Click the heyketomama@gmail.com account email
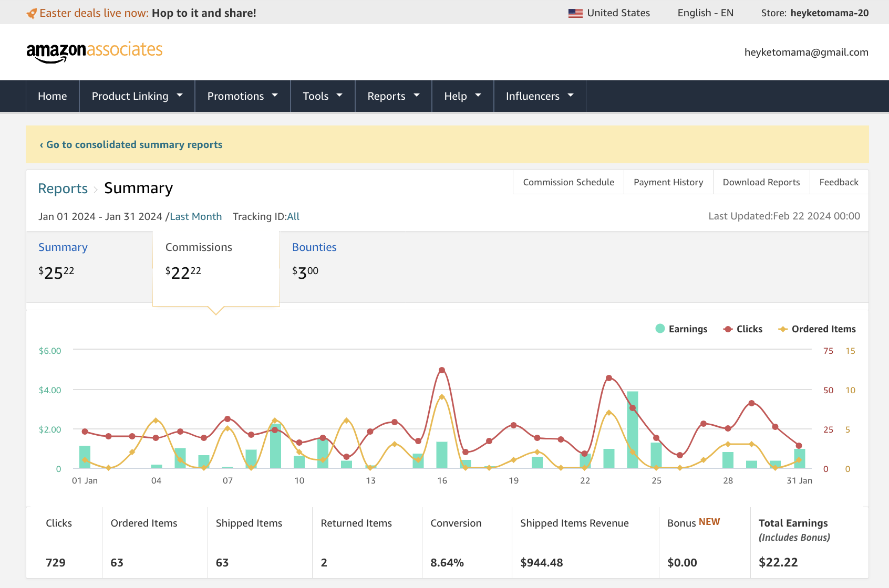889x588 pixels. pyautogui.click(x=806, y=52)
